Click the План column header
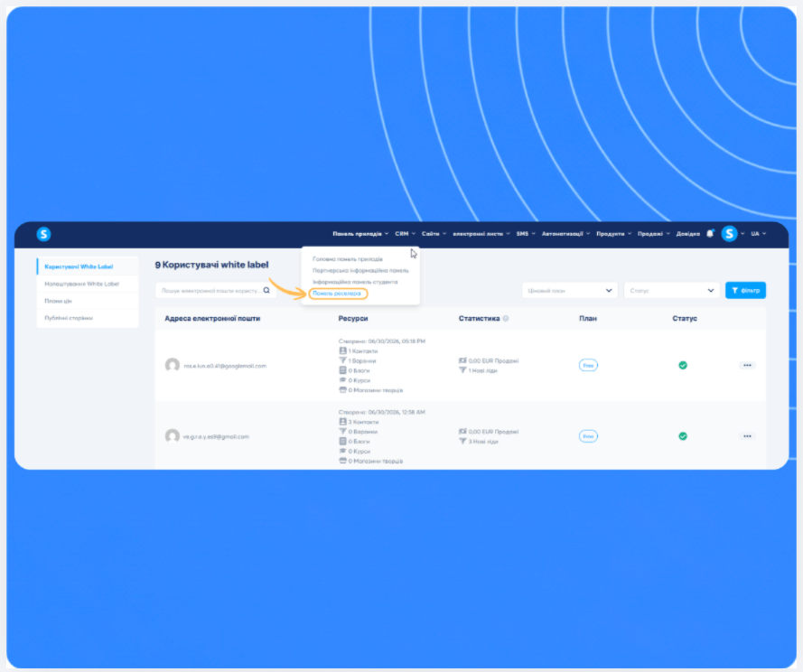This screenshot has height=672, width=803. 588,319
